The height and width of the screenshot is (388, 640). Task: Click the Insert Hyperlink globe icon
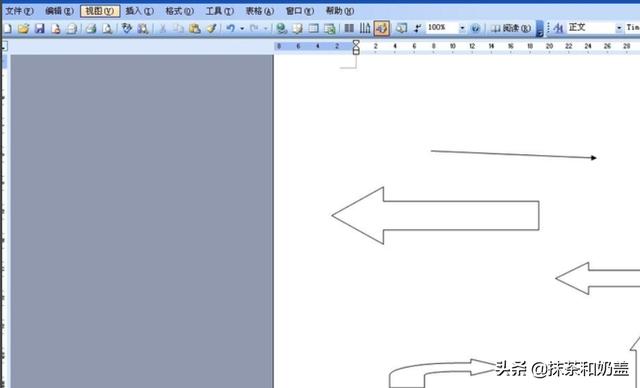pos(281,28)
